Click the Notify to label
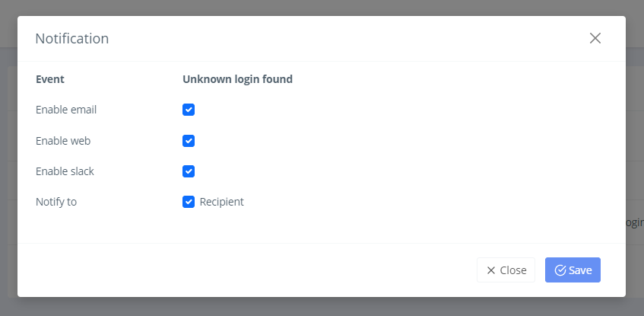This screenshot has height=316, width=644. 56,202
